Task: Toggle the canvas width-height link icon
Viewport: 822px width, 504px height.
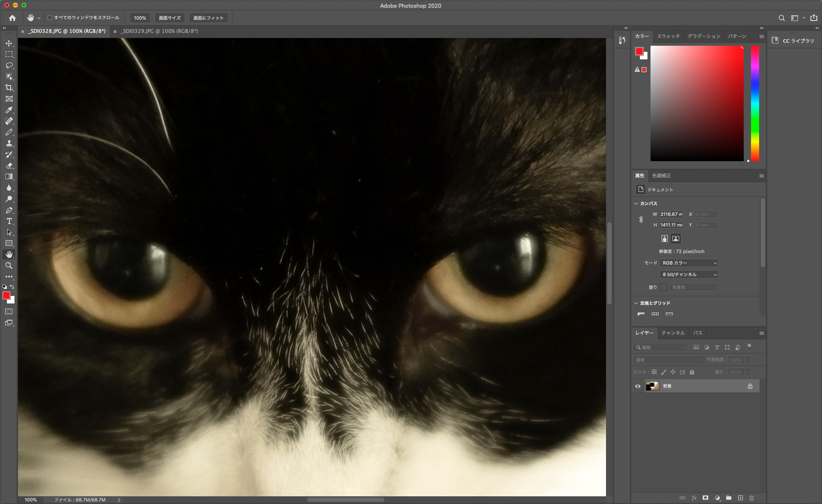Action: click(x=641, y=220)
